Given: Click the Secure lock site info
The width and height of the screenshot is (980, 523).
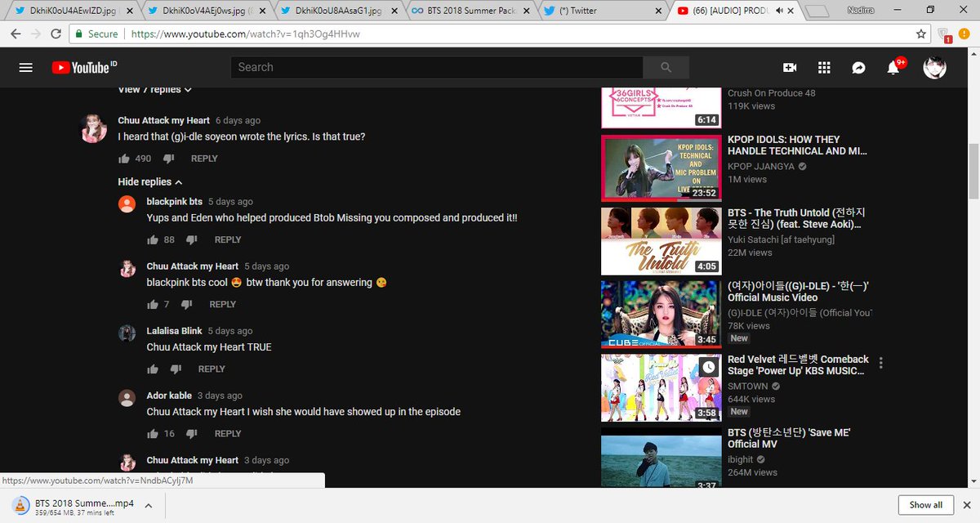Looking at the screenshot, I should click(96, 34).
